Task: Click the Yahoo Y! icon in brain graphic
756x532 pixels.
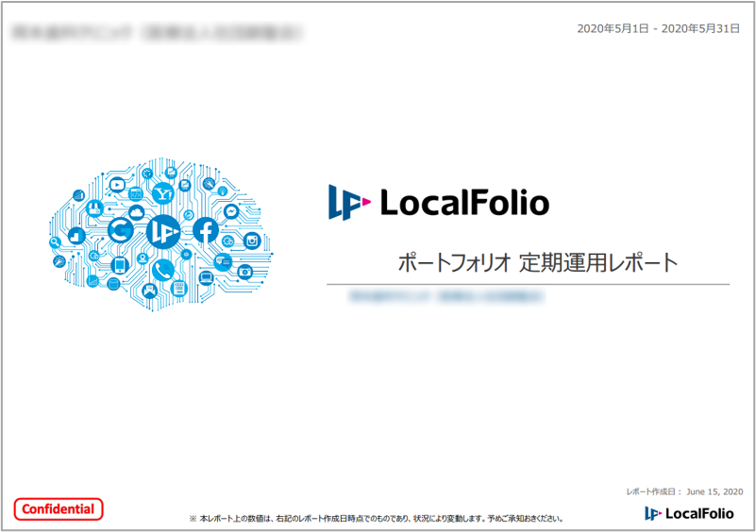Action: pyautogui.click(x=163, y=193)
